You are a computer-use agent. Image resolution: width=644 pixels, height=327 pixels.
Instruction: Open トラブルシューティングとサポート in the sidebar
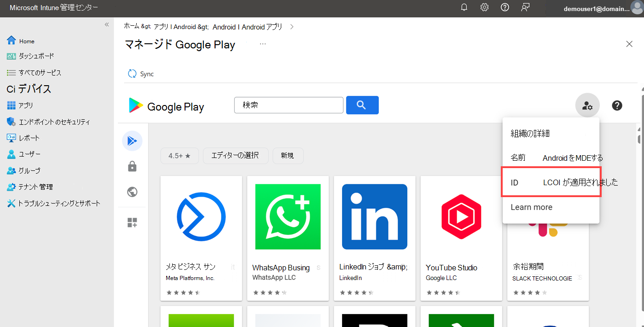(59, 203)
